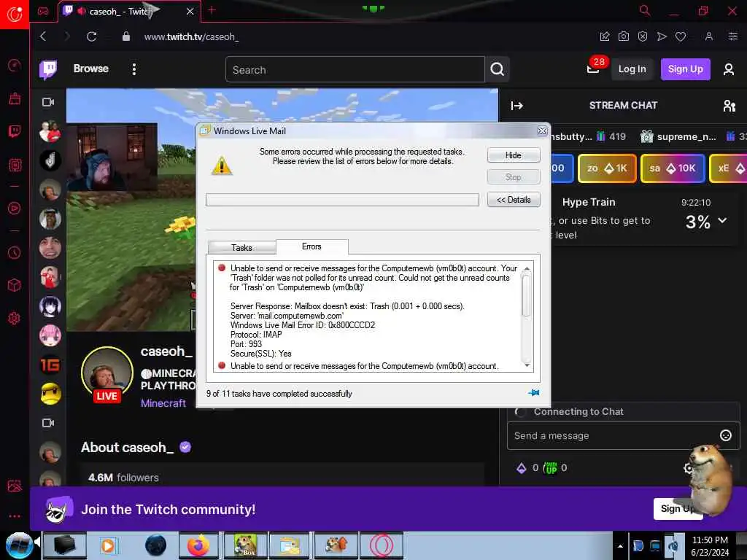Open the media player taskbar icon

tap(108, 545)
